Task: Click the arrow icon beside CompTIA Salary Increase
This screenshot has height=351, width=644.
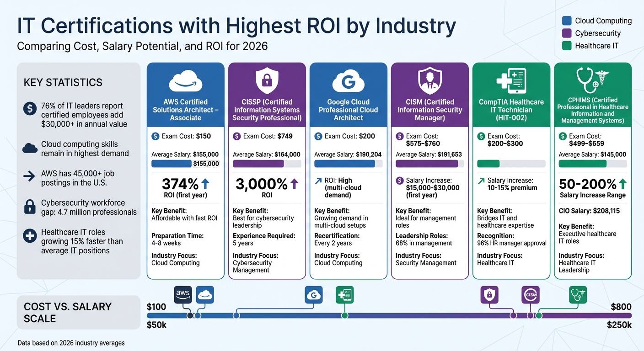Action: [481, 181]
